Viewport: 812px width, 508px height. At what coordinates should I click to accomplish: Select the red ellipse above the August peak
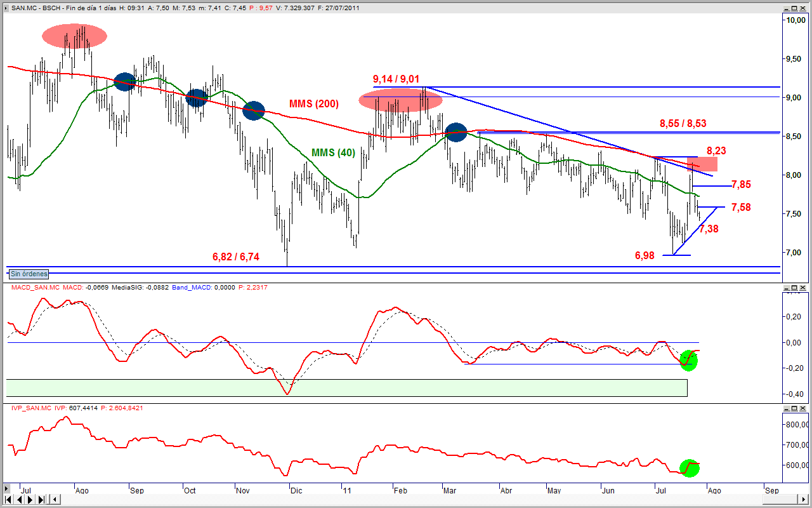(x=75, y=36)
